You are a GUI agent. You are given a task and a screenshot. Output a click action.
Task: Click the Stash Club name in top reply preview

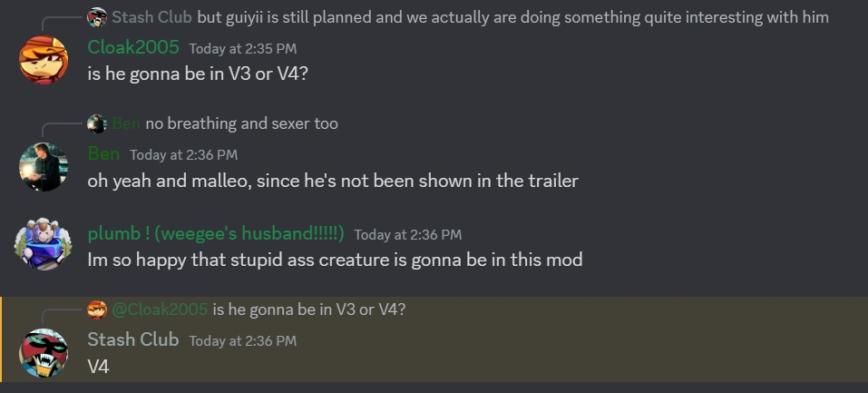[x=152, y=17]
